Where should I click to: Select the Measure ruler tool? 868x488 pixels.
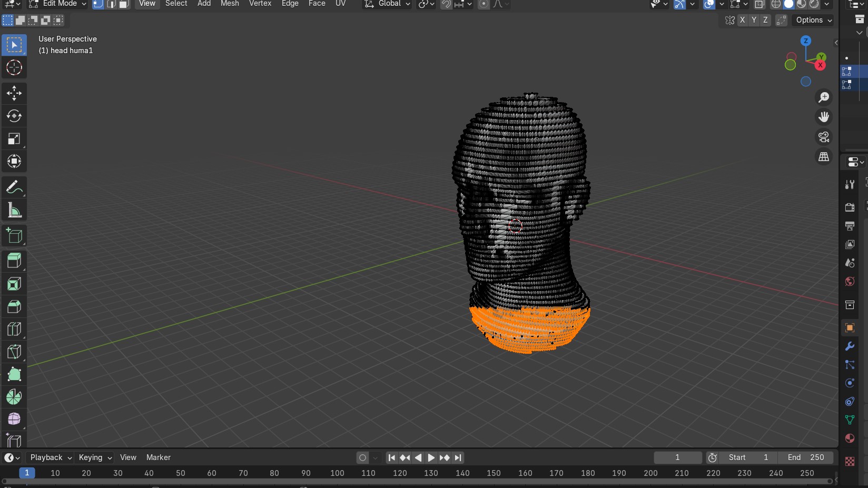coord(14,210)
